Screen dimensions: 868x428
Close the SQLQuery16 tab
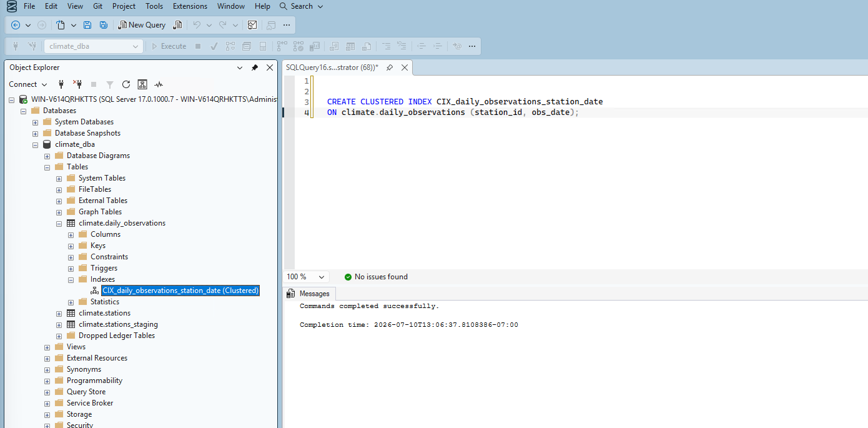coord(404,67)
